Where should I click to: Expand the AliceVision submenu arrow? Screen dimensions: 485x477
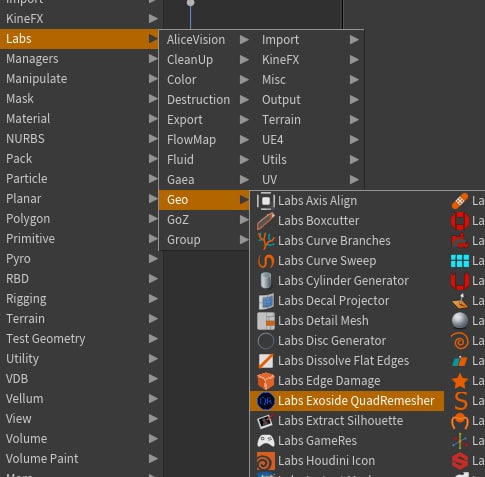pyautogui.click(x=244, y=40)
